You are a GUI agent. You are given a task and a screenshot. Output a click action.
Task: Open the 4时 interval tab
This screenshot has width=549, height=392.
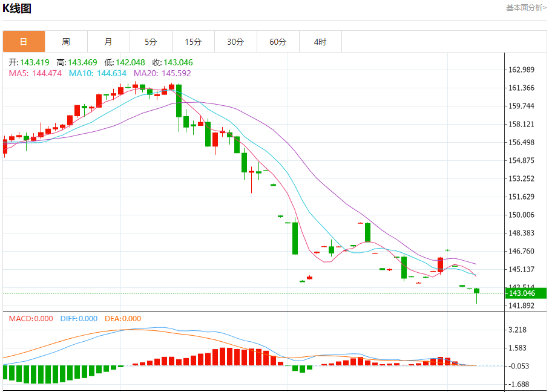tap(320, 42)
